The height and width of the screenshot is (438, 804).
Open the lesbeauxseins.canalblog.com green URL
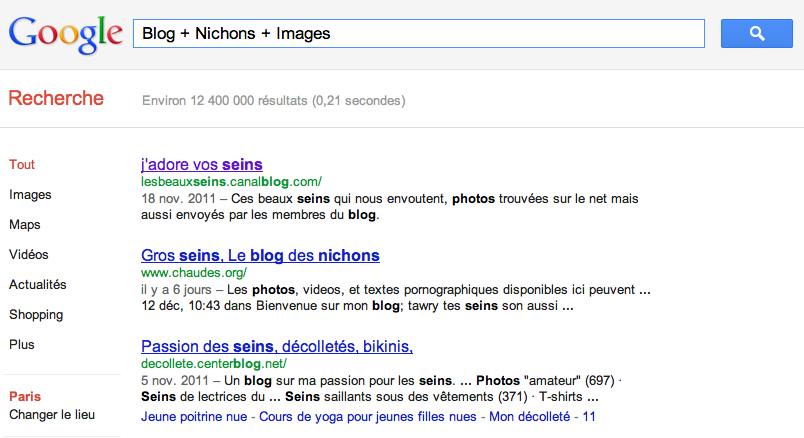point(231,182)
